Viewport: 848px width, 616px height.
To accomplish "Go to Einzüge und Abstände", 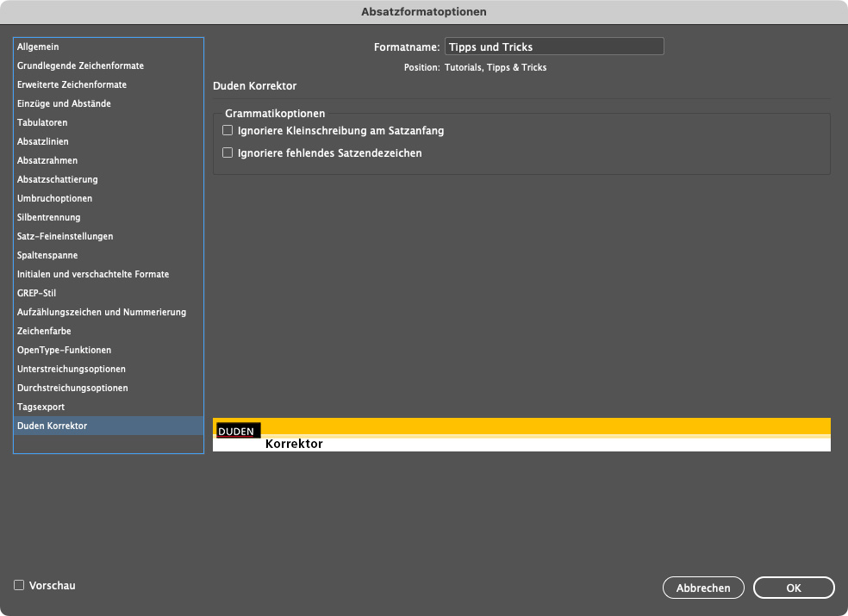I will click(109, 104).
